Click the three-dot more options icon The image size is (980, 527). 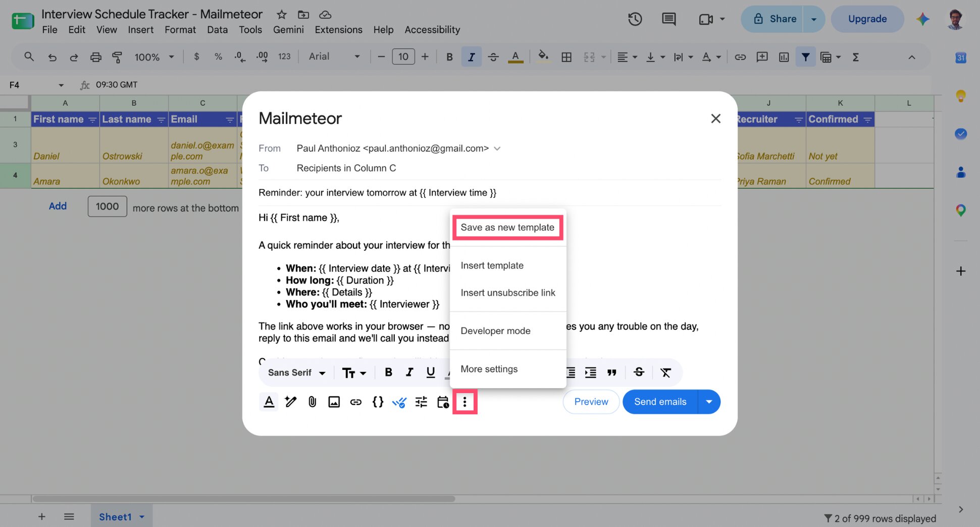(x=465, y=402)
